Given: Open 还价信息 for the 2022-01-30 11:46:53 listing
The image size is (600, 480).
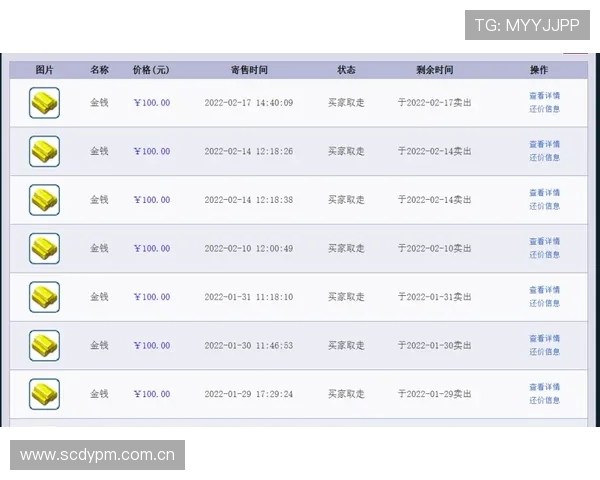Looking at the screenshot, I should tap(545, 352).
